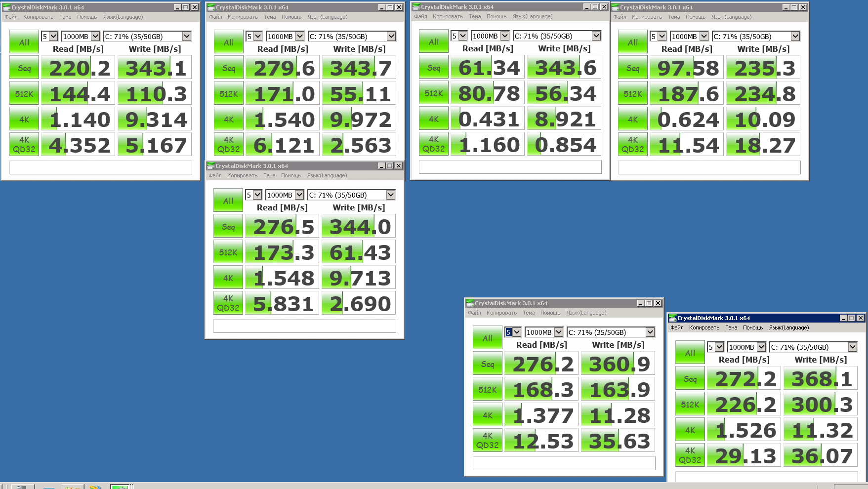Click title bar icon of window with Seq read 276.5

click(210, 166)
